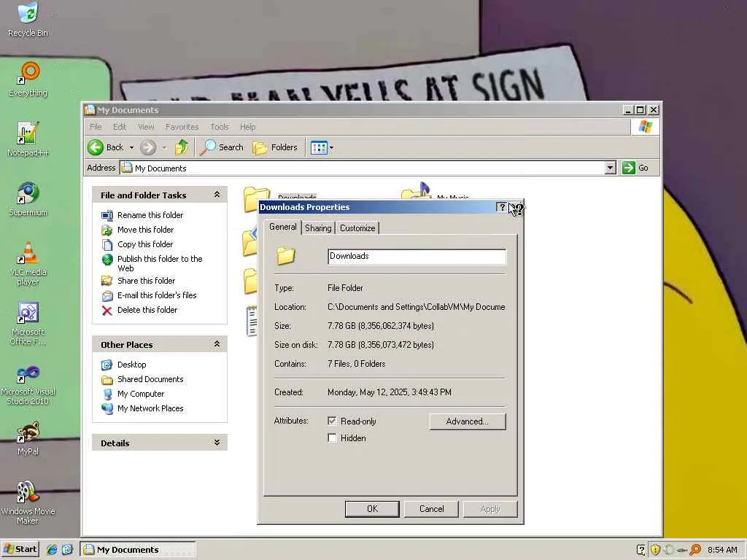Screen dimensions: 747x560
Task: Dismiss the dialog with Cancel
Action: click(431, 508)
